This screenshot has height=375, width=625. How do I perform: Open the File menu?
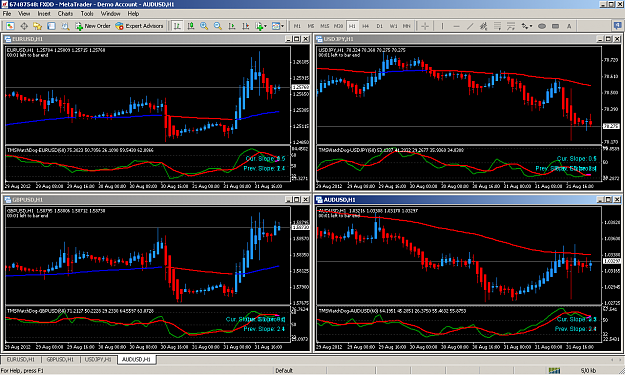point(7,14)
